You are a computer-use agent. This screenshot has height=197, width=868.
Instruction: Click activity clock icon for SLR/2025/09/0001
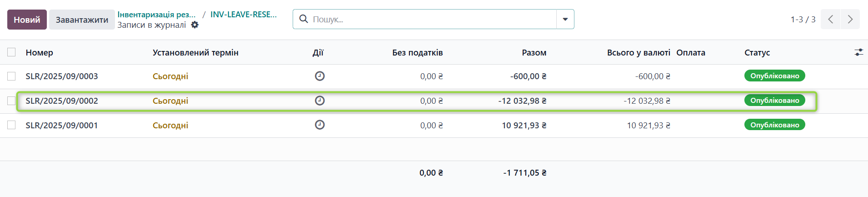click(x=319, y=125)
